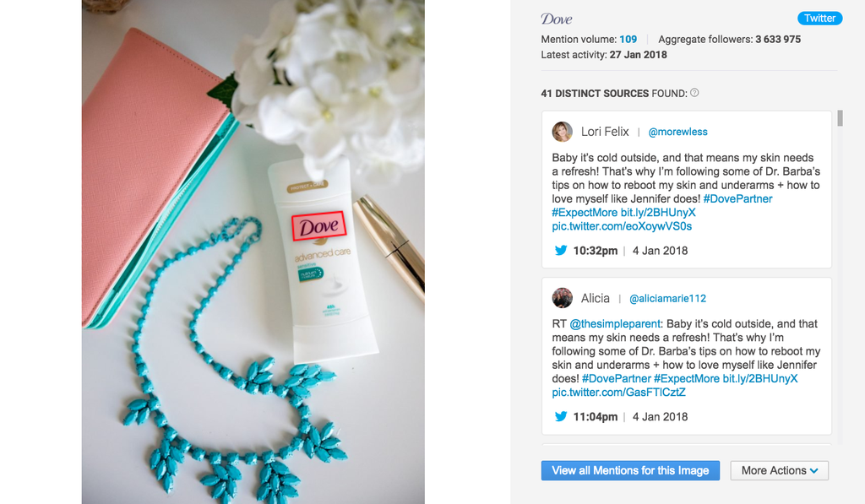Click the More Actions chevron arrow

(814, 471)
